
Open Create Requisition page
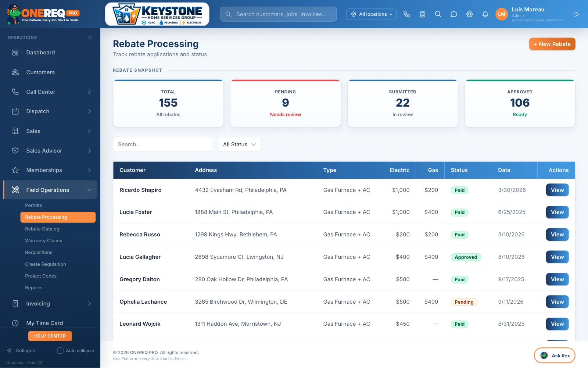click(46, 264)
